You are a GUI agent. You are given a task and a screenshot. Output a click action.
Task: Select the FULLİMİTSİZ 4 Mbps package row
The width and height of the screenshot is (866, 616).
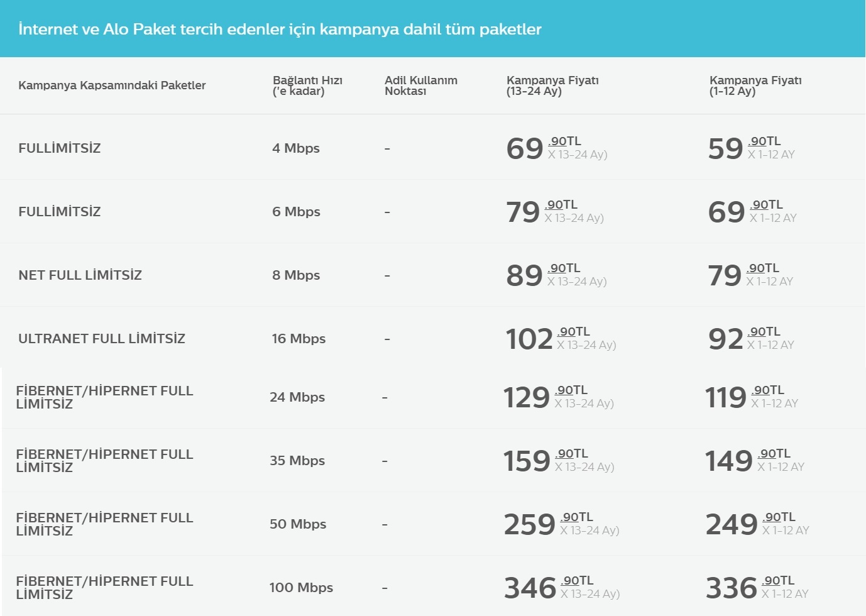point(433,148)
